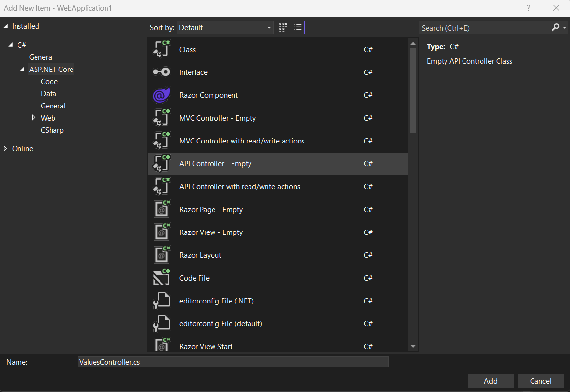Image resolution: width=570 pixels, height=392 pixels.
Task: Select the Interface template name
Action: tap(194, 72)
